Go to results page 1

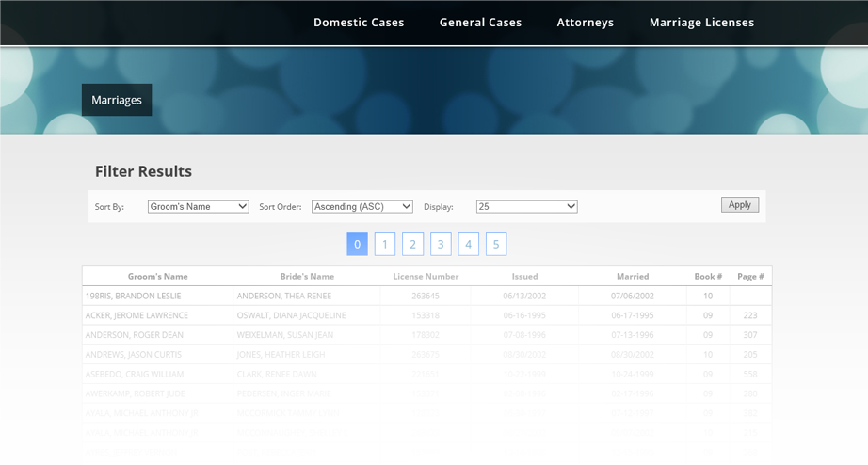coord(385,244)
